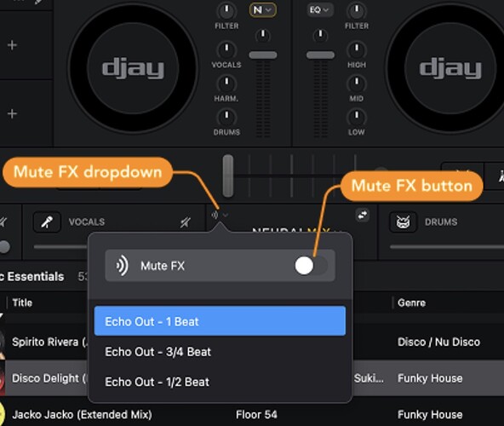Click the crossfader handle
This screenshot has height=426, width=504.
click(228, 176)
